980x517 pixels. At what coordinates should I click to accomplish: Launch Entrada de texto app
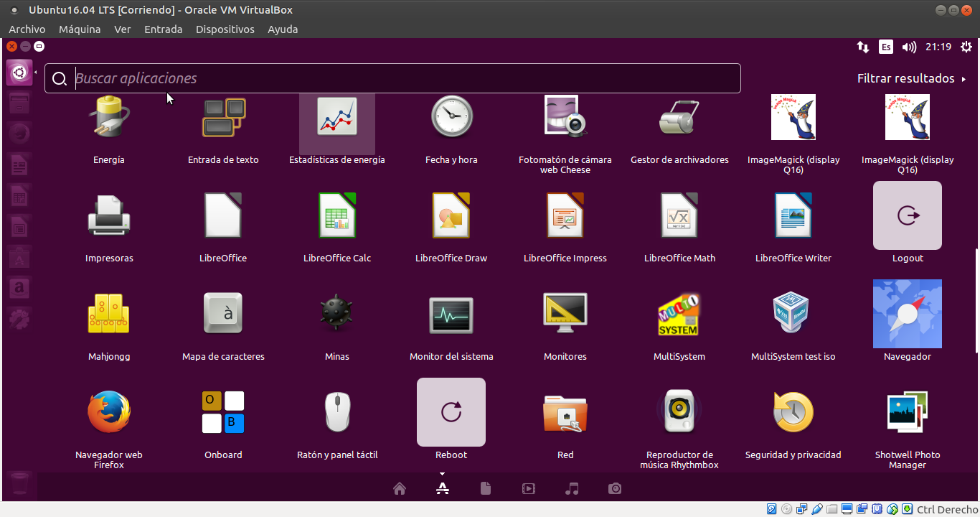click(223, 118)
